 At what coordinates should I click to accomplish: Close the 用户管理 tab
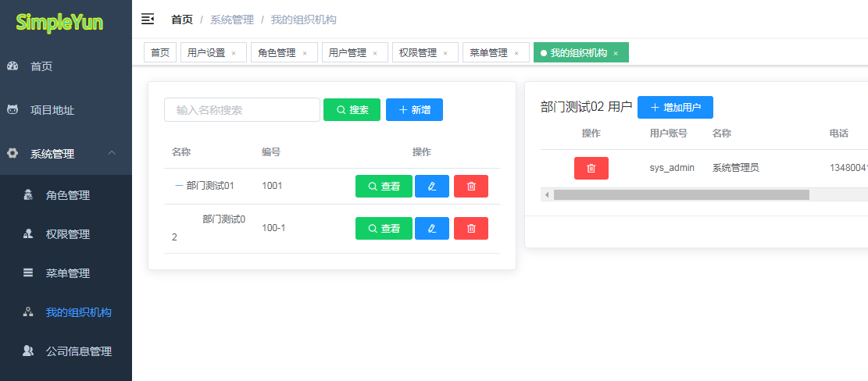(375, 53)
